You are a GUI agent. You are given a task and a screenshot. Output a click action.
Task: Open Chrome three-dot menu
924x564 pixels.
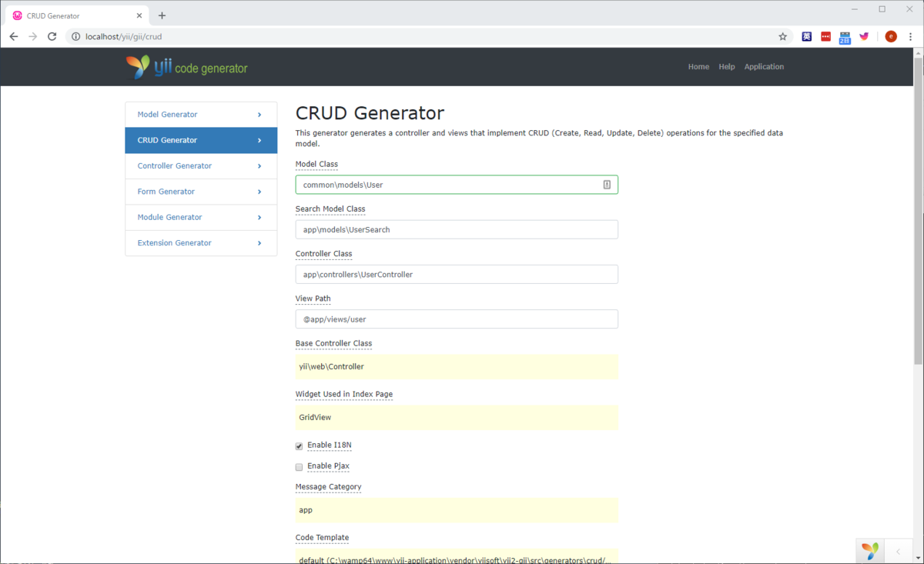(910, 36)
